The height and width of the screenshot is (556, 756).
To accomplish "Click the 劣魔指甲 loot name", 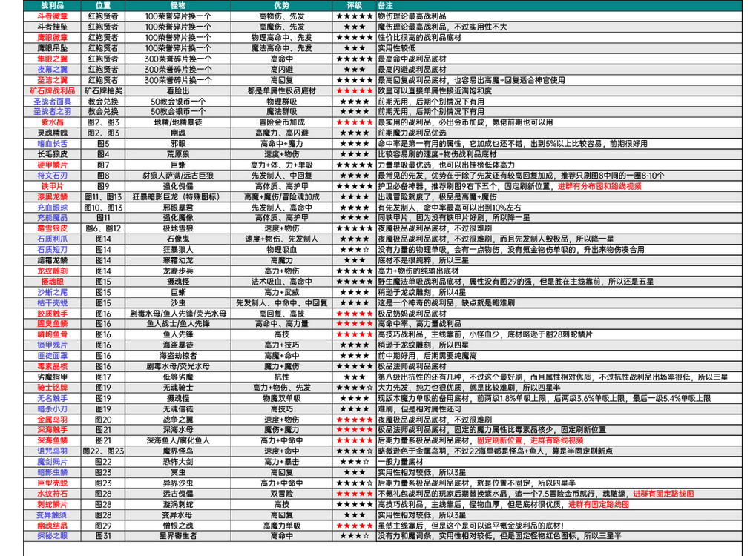I will coord(52,377).
